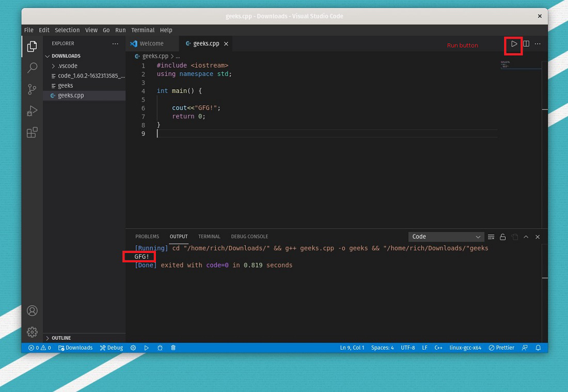Close the geeks.cpp editor tab
The image size is (568, 392).
[226, 44]
